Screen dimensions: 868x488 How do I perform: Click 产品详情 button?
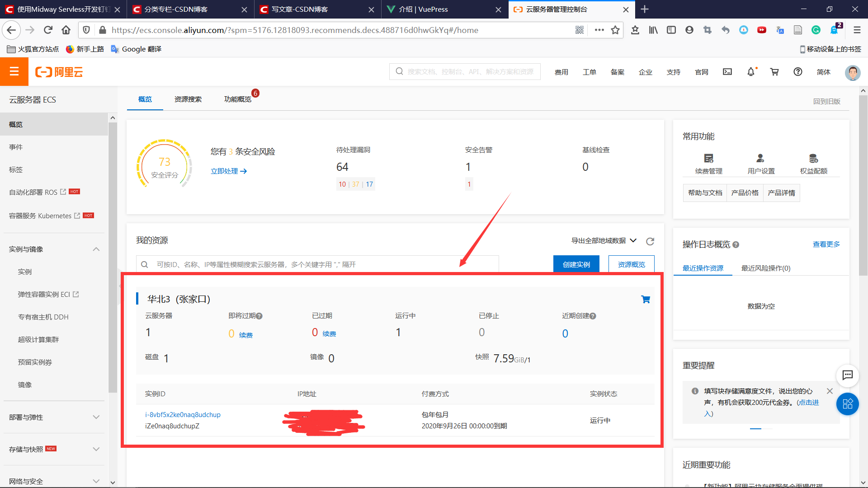tap(781, 192)
